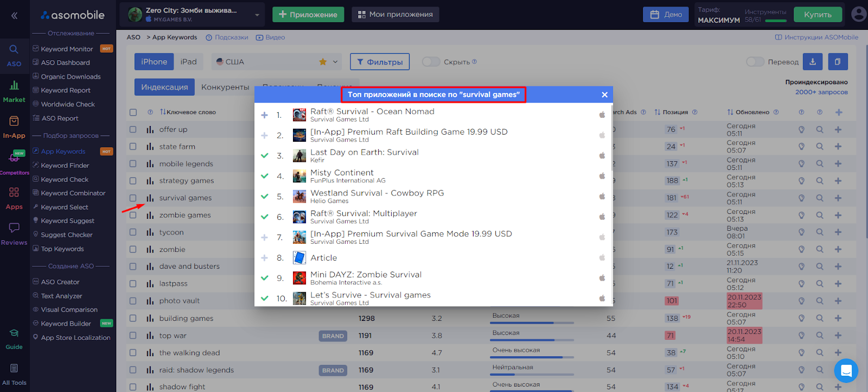
Task: Open Инструкции ASOMobile link
Action: (x=816, y=37)
